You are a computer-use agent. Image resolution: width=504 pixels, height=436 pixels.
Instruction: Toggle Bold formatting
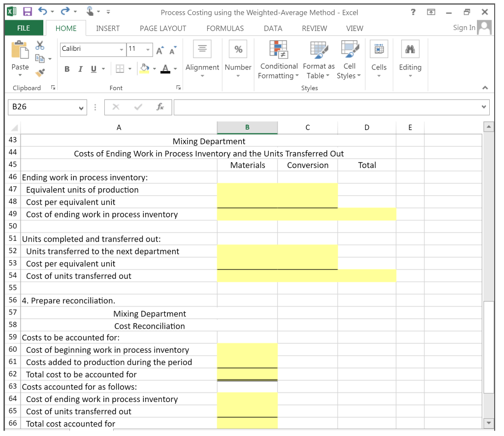[67, 69]
